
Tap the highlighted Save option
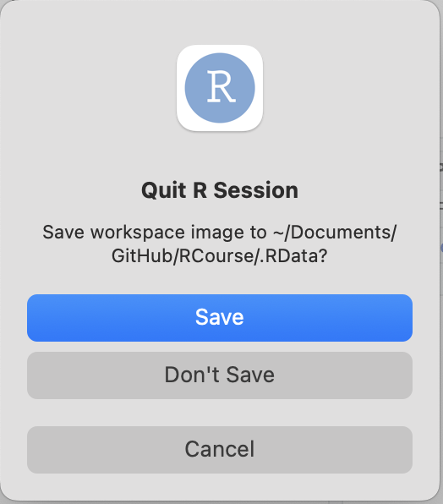tap(220, 318)
